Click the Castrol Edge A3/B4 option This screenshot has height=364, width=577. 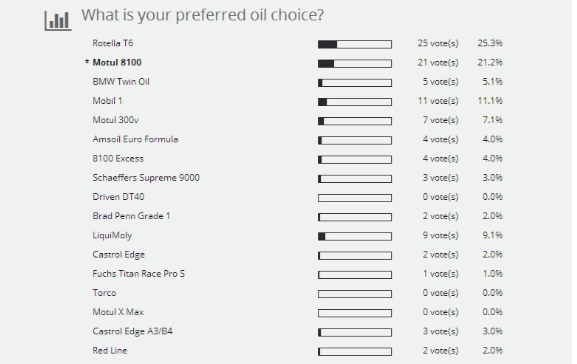[132, 331]
